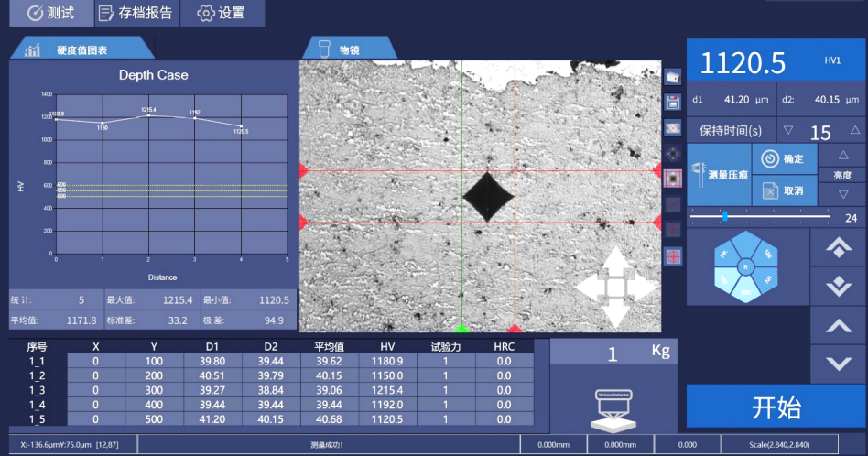Select table row 1_1

[x=272, y=361]
